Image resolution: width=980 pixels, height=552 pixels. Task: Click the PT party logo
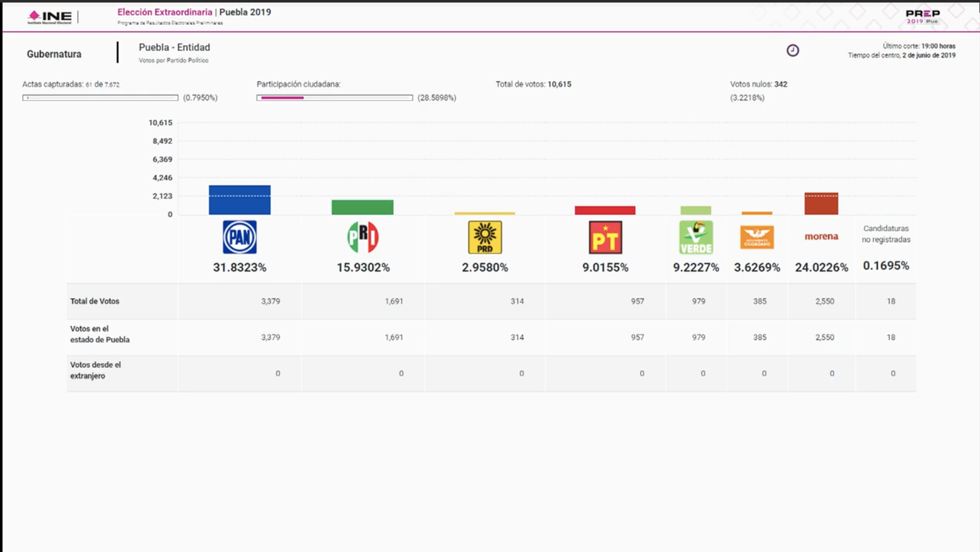pyautogui.click(x=605, y=237)
